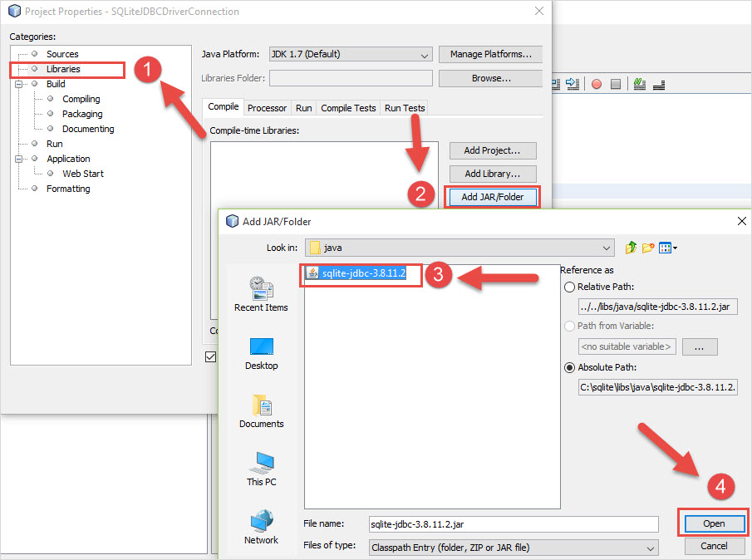Click the Desktop shortcut in the places bar
Viewport: 752px width, 560px height.
click(x=262, y=354)
